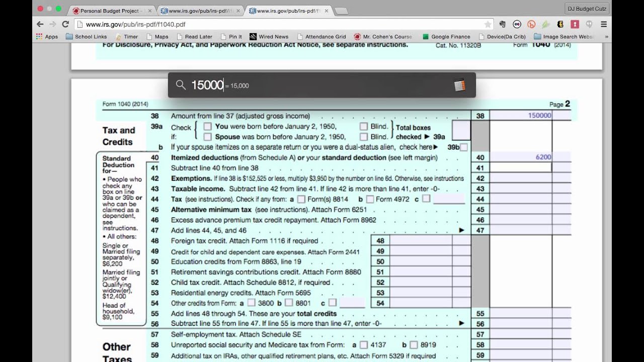This screenshot has height=362, width=644.
Task: Open the School Links bookmark
Action: (86, 37)
